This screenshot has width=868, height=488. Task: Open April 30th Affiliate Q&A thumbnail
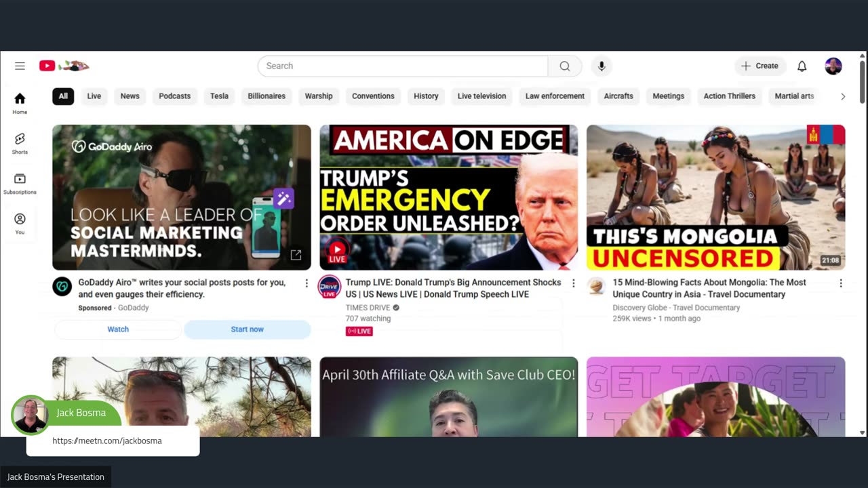(449, 396)
